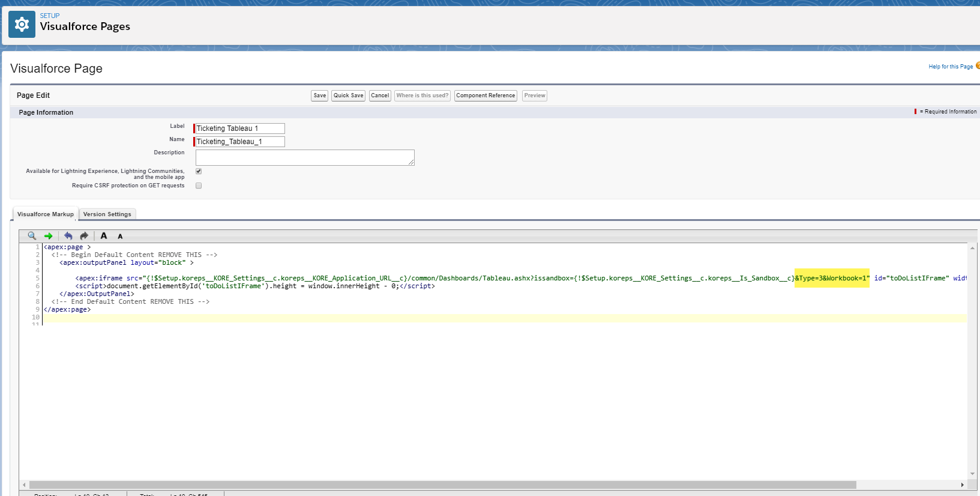Screen dimensions: 980x496
Task: Click the </apex:OutputPanel> closing tag line
Action: (x=97, y=294)
